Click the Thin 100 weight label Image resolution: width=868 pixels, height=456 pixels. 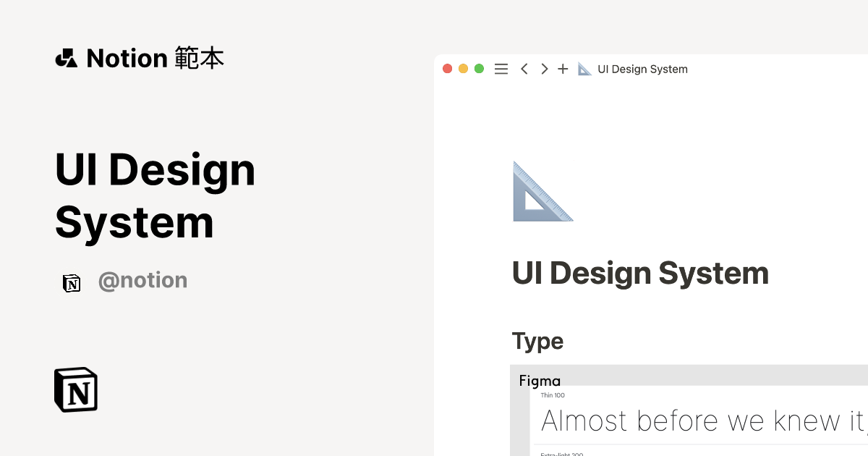point(553,395)
